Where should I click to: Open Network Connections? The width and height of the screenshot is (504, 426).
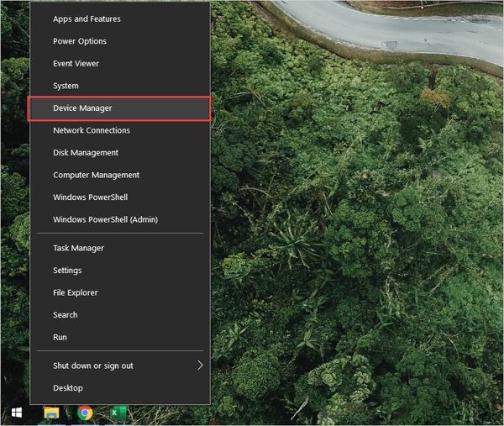[x=92, y=130]
